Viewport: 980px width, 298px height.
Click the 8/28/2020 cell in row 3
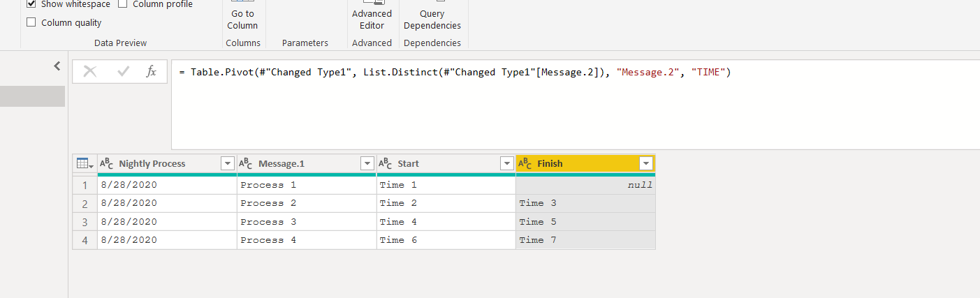(x=167, y=222)
